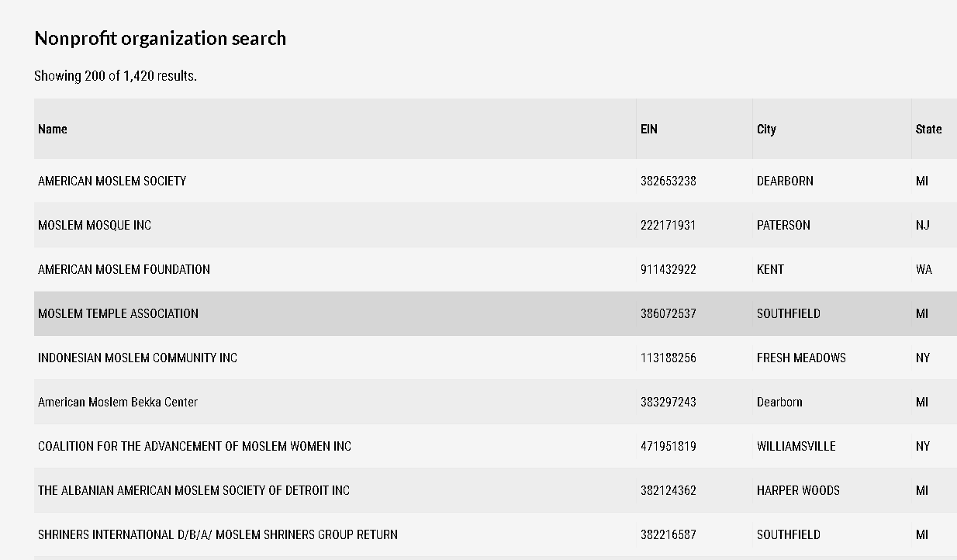Select Coalition for Advancement of Moslem Women

[195, 446]
